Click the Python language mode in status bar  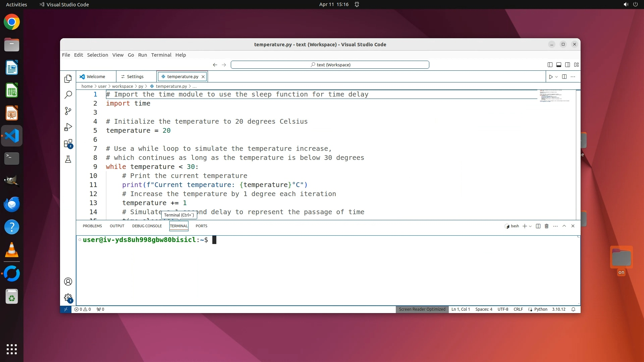point(540,309)
